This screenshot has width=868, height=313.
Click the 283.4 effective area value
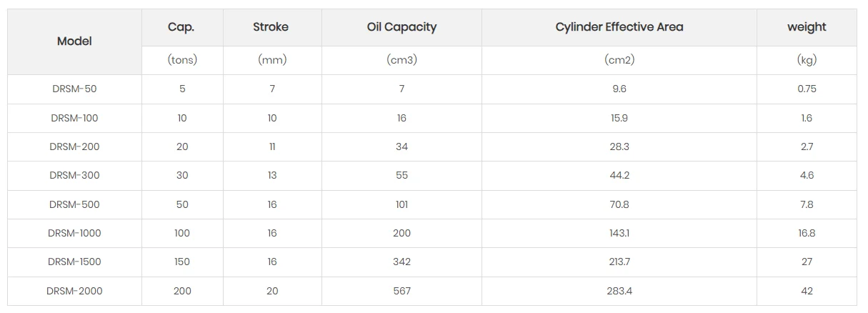pos(619,291)
